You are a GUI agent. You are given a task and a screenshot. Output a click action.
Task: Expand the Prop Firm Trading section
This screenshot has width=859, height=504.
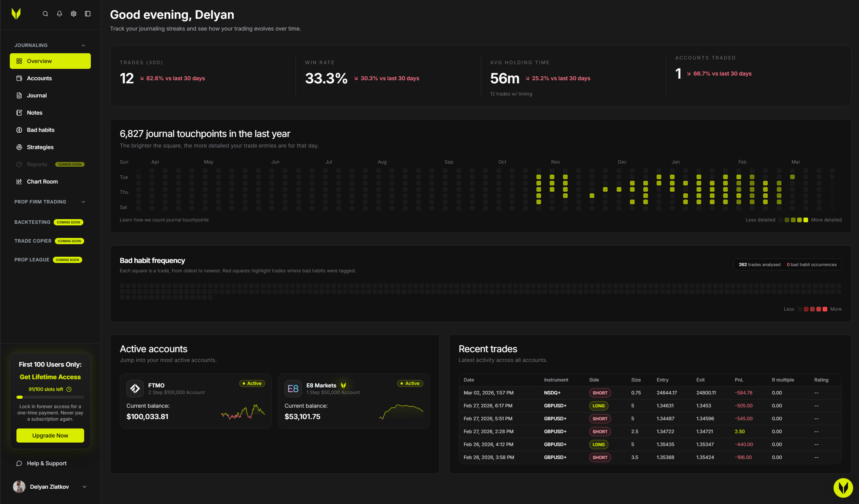83,202
